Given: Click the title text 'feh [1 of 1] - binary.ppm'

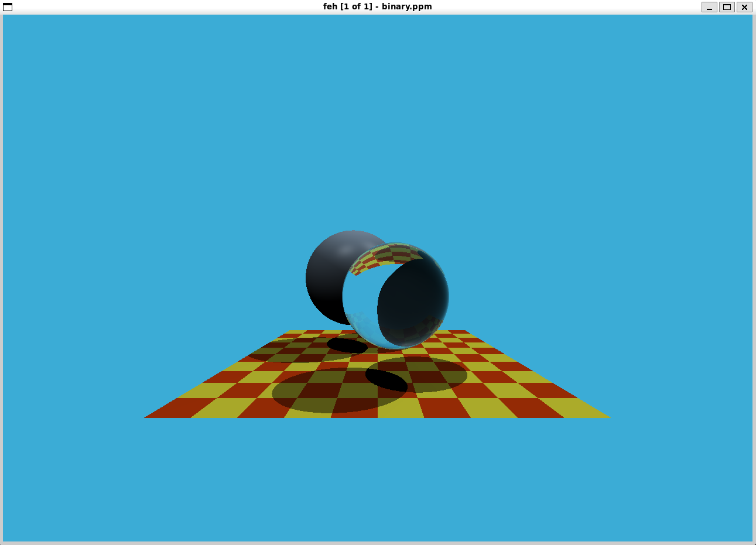Looking at the screenshot, I should [x=378, y=6].
